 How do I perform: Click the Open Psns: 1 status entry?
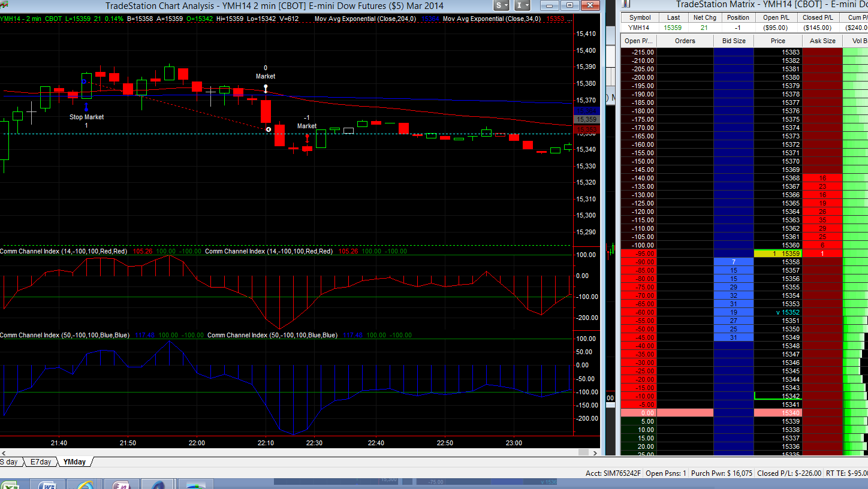coord(667,473)
